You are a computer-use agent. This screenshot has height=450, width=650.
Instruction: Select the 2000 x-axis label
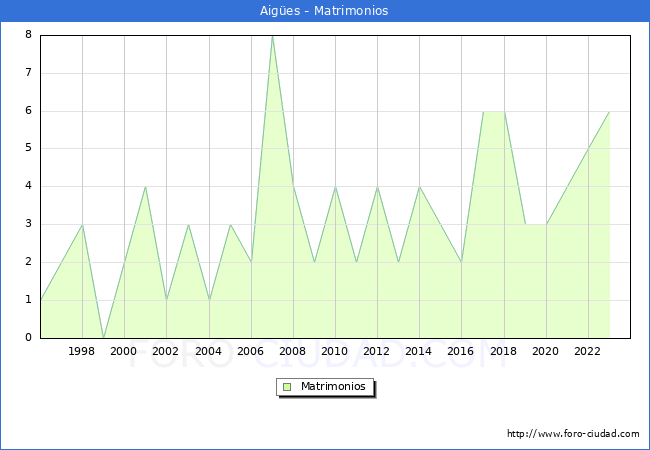point(124,351)
